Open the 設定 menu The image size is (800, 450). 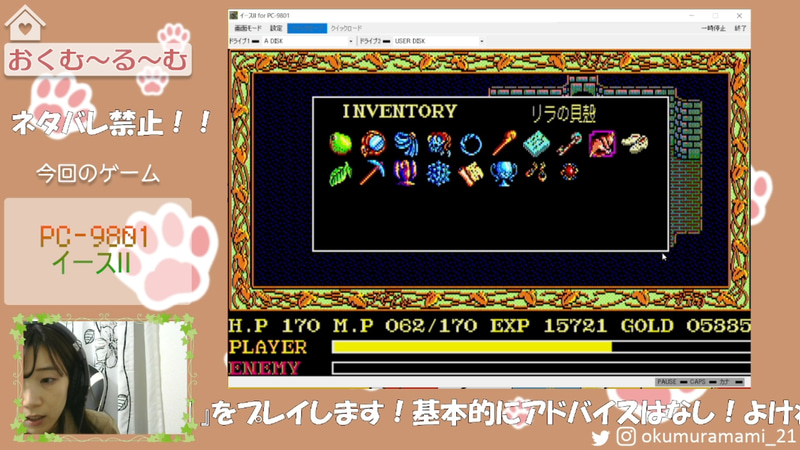coord(276,28)
